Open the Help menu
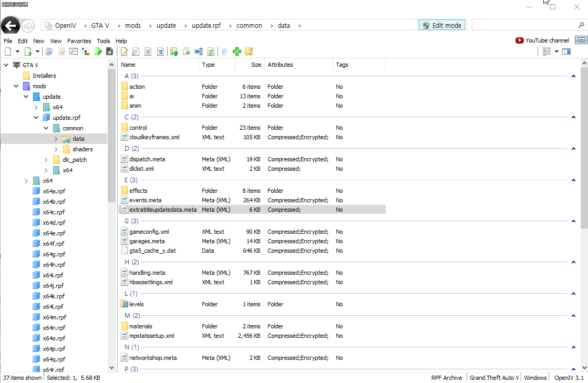The height and width of the screenshot is (383, 588). [121, 41]
